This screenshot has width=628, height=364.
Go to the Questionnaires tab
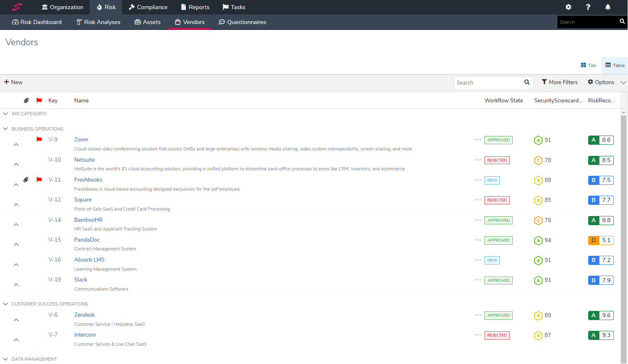tap(242, 22)
